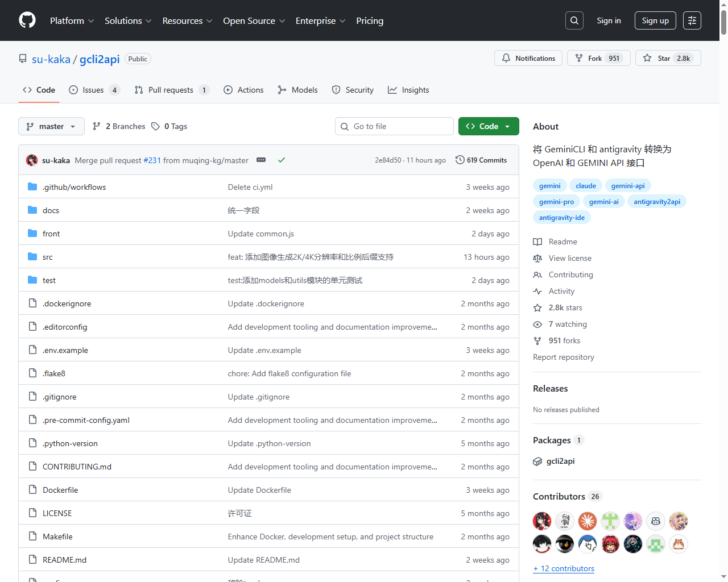Click the 'Go to file' search field
Screen dimensions: 728x582
(x=394, y=126)
